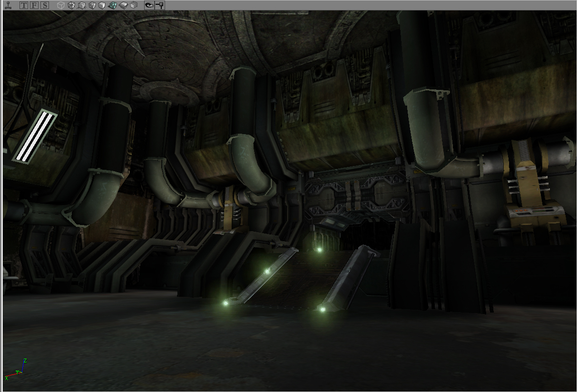The width and height of the screenshot is (578, 392).
Task: Click the plain white solid cube icon
Action: [102, 5]
